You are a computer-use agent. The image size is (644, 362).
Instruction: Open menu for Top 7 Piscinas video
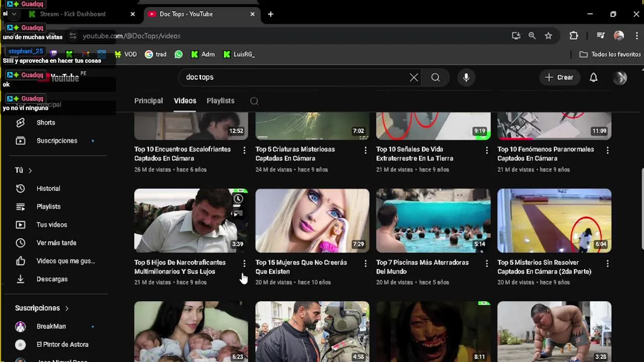click(x=487, y=263)
